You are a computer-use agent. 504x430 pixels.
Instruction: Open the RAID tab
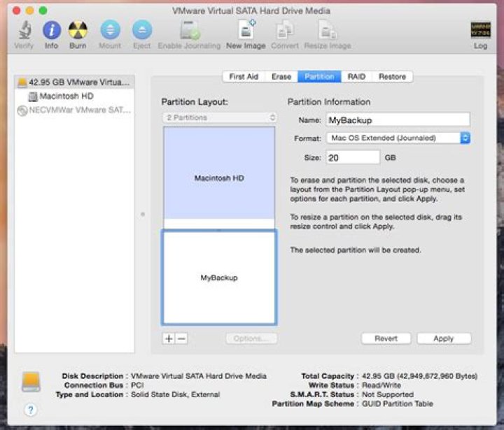tap(356, 76)
